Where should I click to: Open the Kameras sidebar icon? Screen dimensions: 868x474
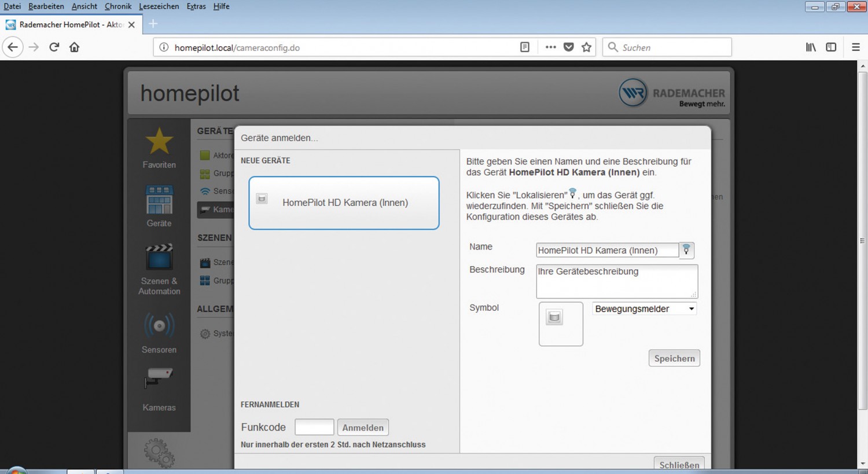[x=159, y=377]
